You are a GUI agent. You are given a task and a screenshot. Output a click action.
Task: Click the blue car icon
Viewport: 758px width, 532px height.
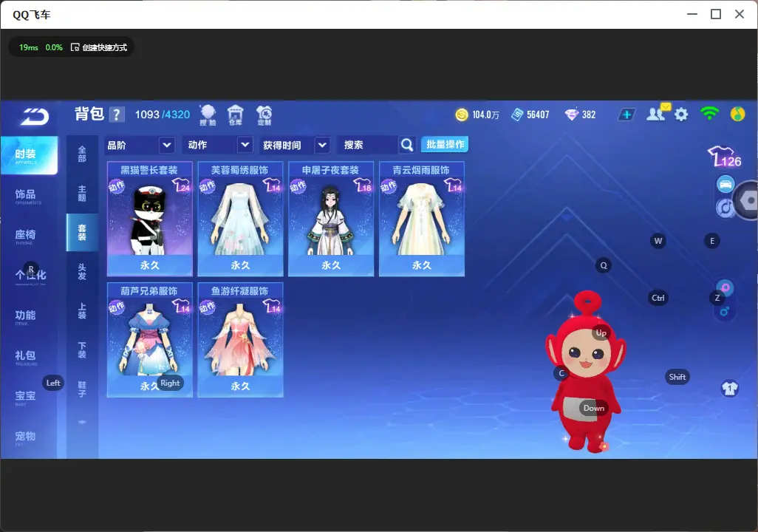click(725, 184)
